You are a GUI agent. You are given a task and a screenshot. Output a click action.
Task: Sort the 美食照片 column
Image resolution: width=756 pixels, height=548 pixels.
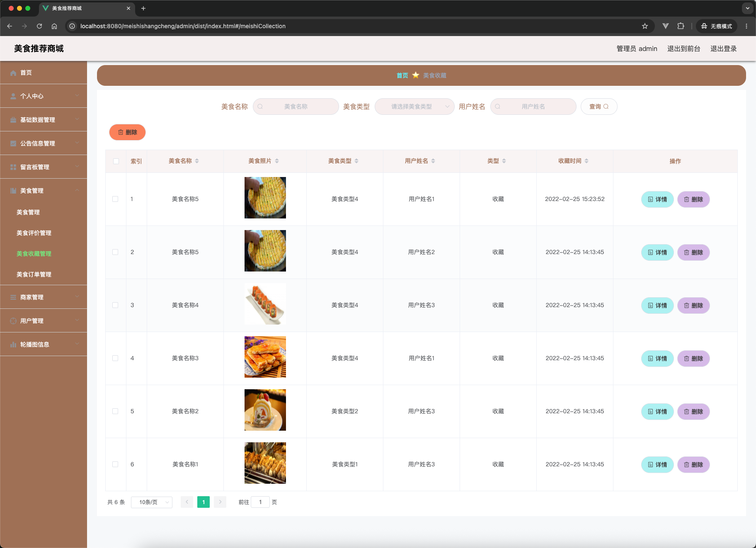point(277,161)
